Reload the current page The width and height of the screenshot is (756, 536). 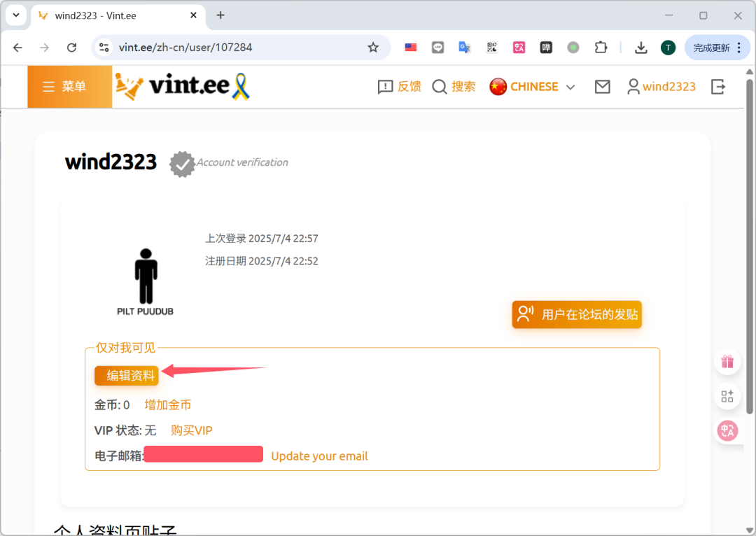click(72, 48)
